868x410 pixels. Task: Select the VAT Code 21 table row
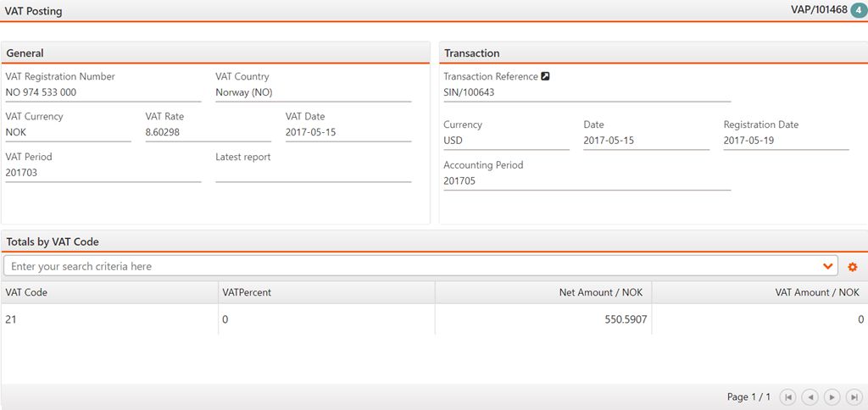[x=108, y=319]
